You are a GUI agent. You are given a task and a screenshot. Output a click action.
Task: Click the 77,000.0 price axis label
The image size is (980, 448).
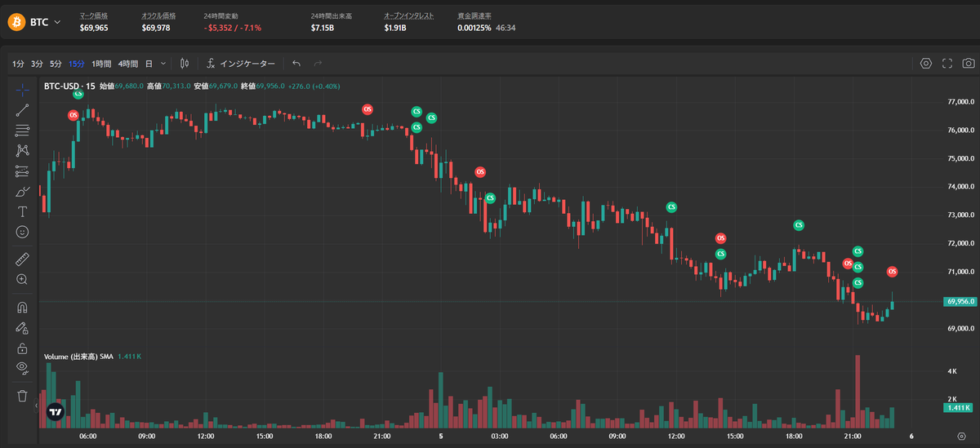tap(961, 102)
